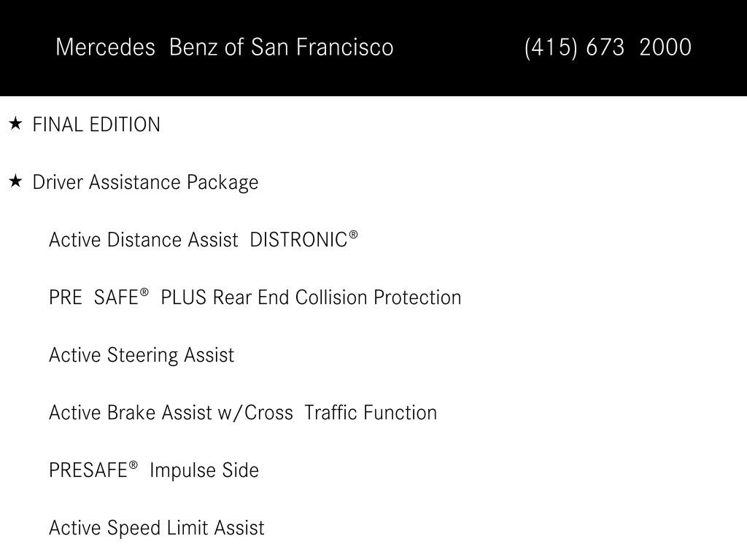Click the Active Steering Assist item

point(142,355)
